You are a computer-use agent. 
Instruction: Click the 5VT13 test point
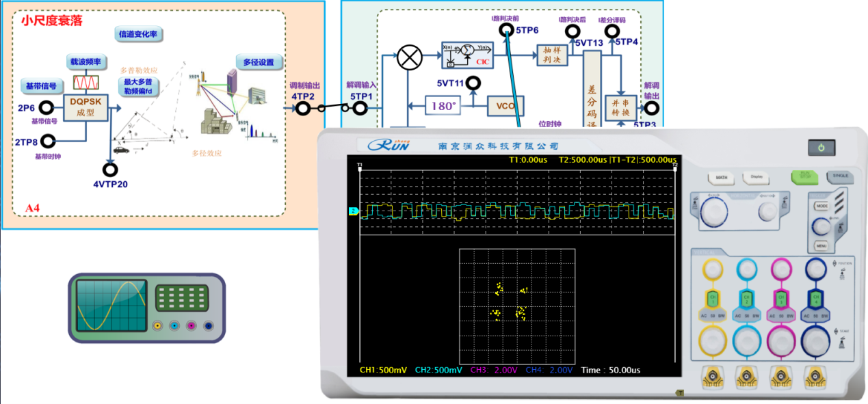click(570, 31)
